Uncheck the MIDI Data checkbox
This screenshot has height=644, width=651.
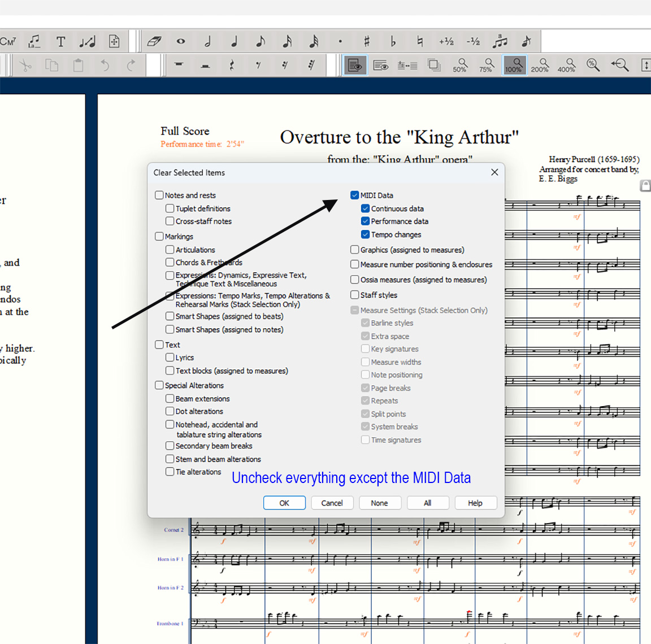tap(355, 195)
